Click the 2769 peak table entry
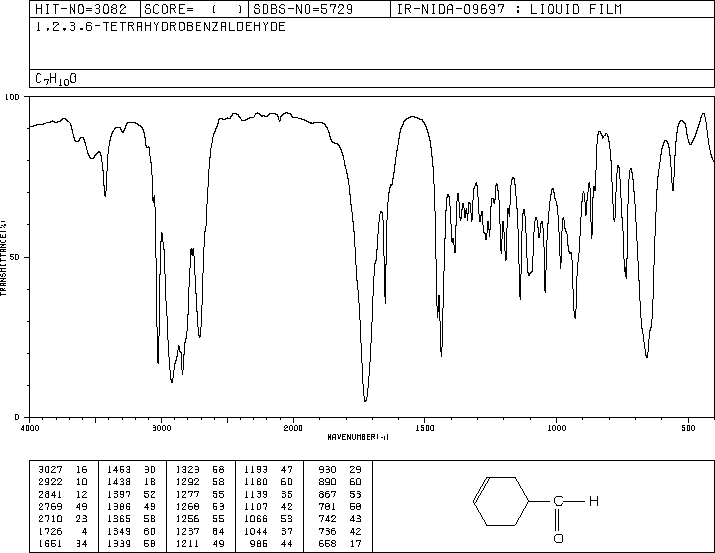Image resolution: width=715 pixels, height=553 pixels. 50,506
